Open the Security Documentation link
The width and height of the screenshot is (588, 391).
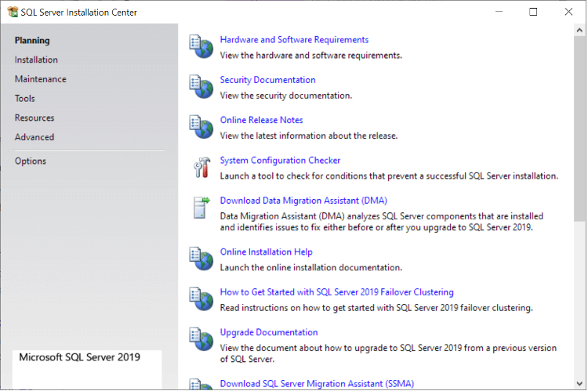pos(267,80)
